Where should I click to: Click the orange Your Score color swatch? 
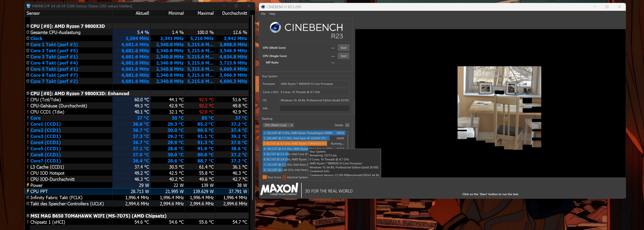(x=264, y=177)
